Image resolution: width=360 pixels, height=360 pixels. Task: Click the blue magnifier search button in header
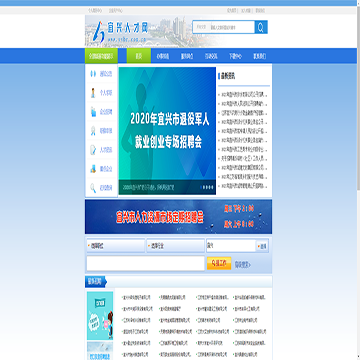coord(261,27)
